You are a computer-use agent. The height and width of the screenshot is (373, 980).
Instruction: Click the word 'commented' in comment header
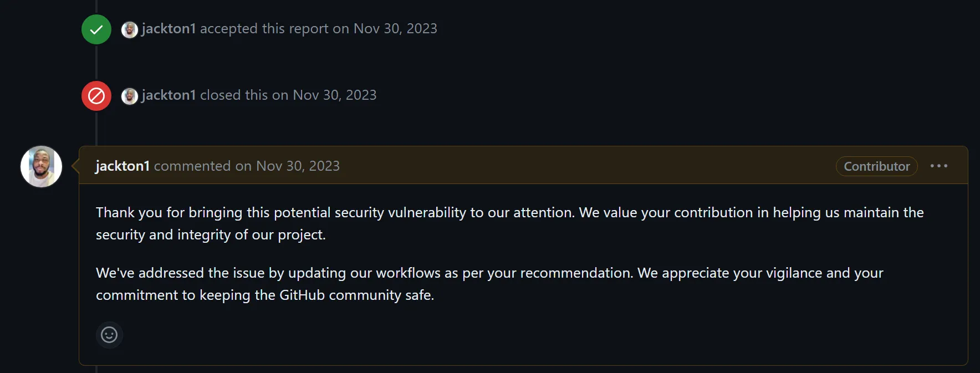pyautogui.click(x=192, y=166)
